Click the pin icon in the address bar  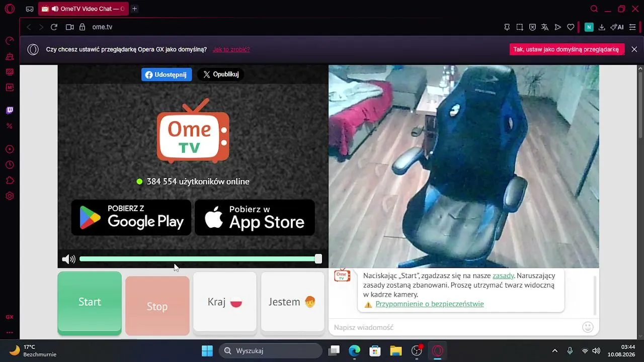click(507, 27)
